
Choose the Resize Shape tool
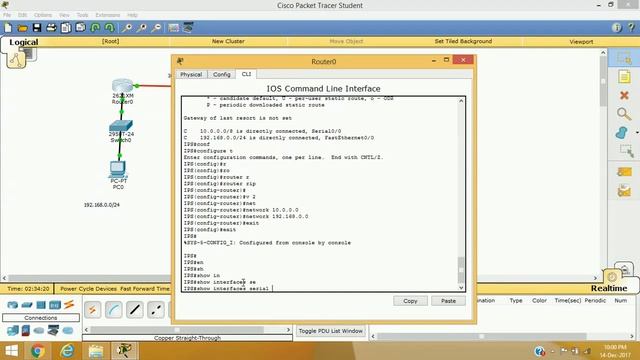[x=626, y=151]
